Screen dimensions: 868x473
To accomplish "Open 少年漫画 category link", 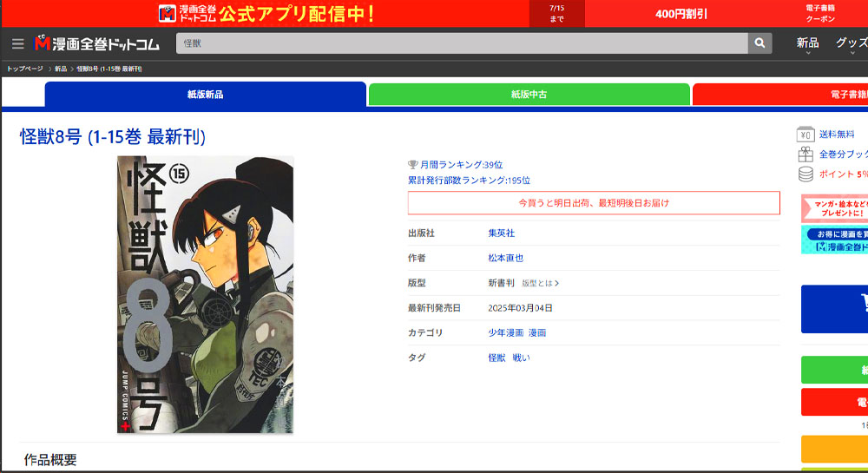I will [505, 333].
